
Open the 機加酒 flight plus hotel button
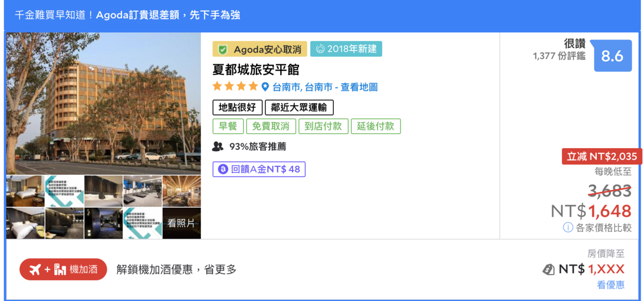point(63,269)
